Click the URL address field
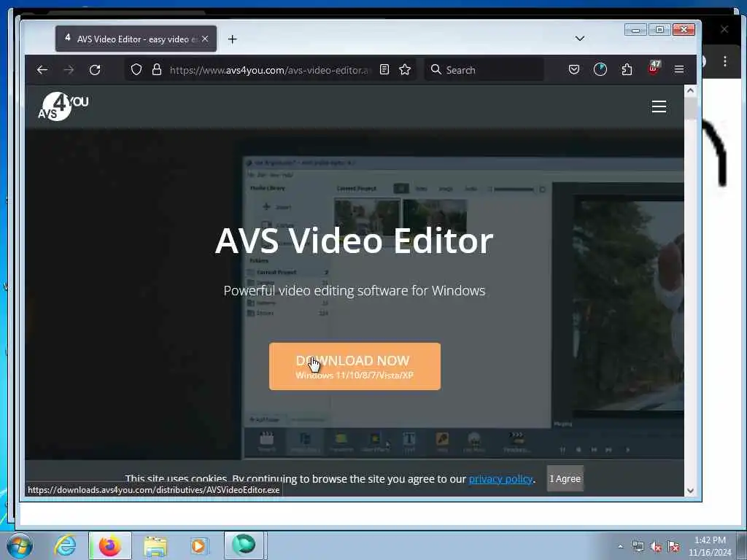Image resolution: width=747 pixels, height=560 pixels. [x=269, y=70]
